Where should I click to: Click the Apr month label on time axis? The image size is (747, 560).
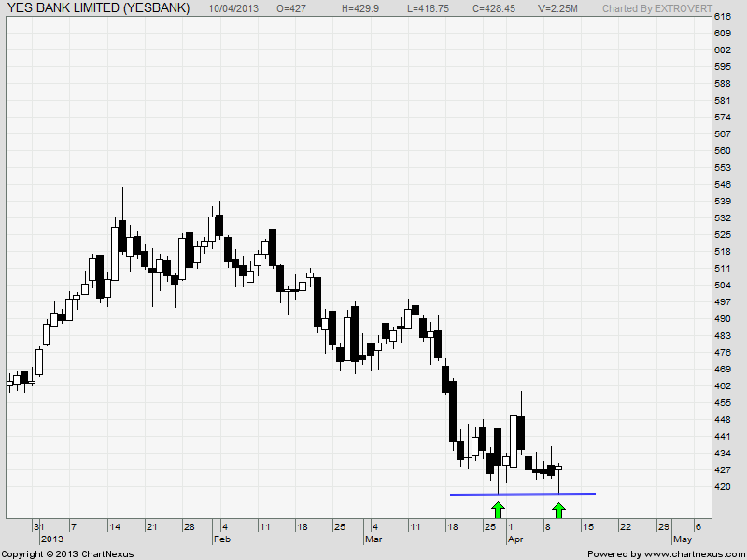tap(515, 539)
